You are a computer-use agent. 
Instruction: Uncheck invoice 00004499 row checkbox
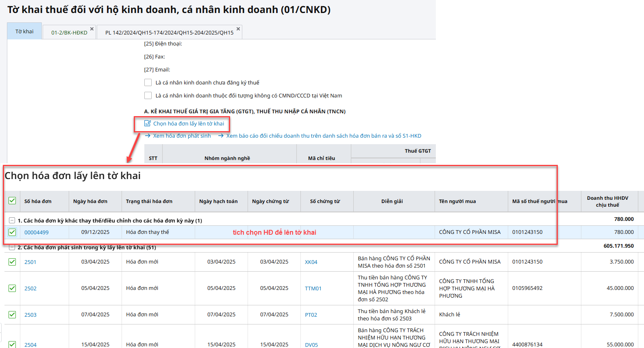pyautogui.click(x=12, y=232)
